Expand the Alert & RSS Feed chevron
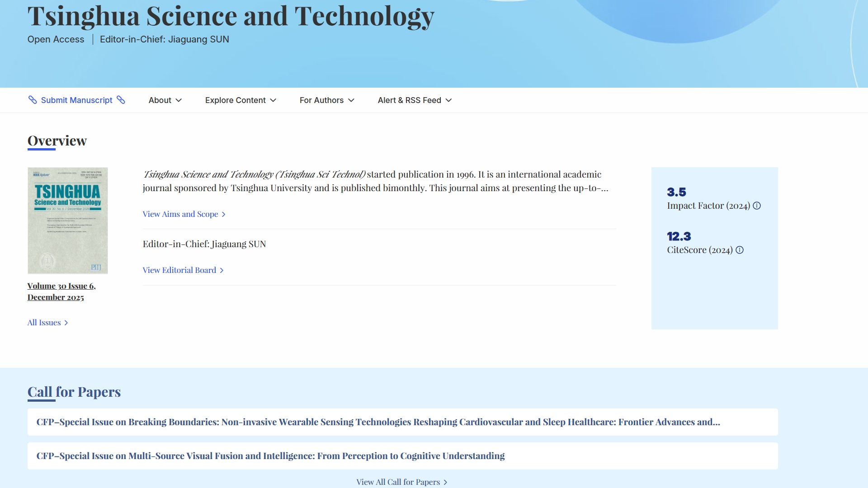Image resolution: width=868 pixels, height=488 pixels. (x=448, y=100)
